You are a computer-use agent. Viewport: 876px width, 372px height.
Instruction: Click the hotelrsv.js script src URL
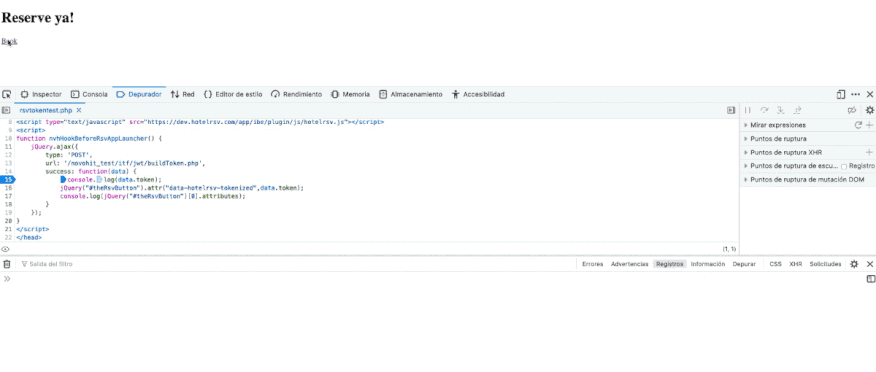(x=246, y=121)
